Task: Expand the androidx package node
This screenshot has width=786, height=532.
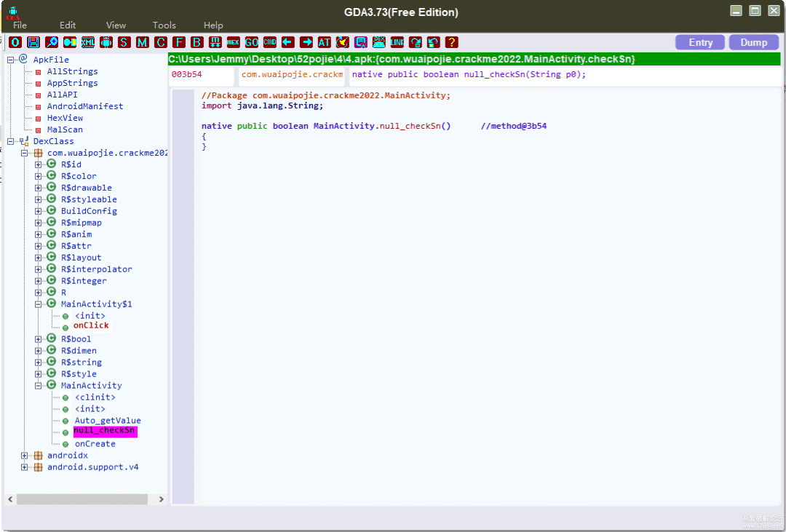Action: 25,456
